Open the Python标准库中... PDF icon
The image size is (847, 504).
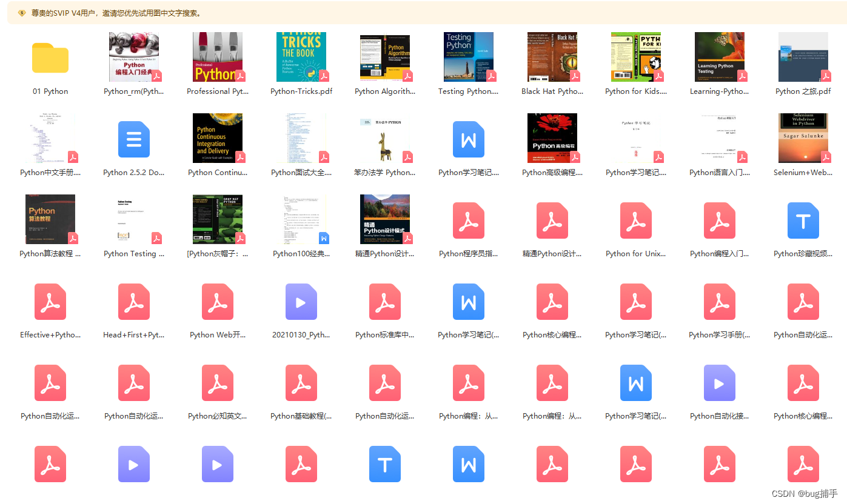coord(385,302)
